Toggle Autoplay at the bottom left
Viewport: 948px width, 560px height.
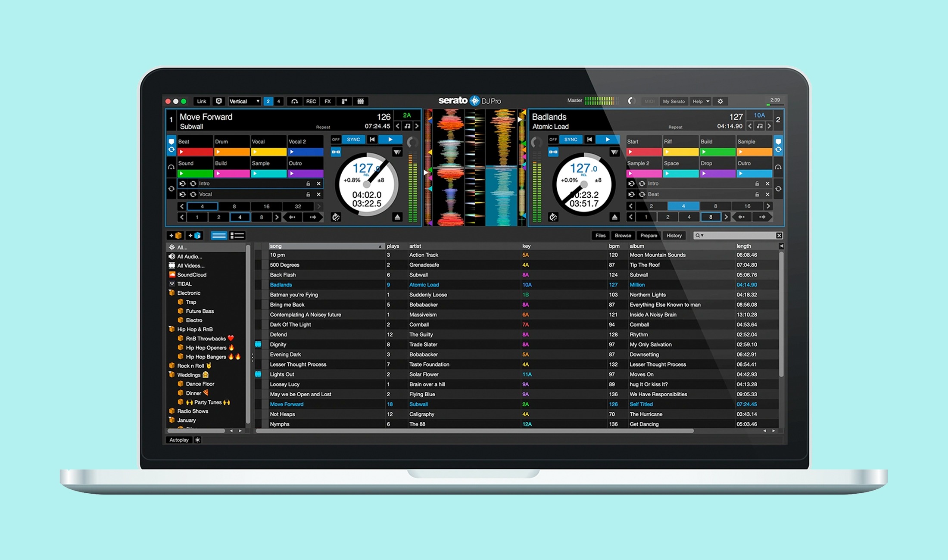(x=178, y=440)
